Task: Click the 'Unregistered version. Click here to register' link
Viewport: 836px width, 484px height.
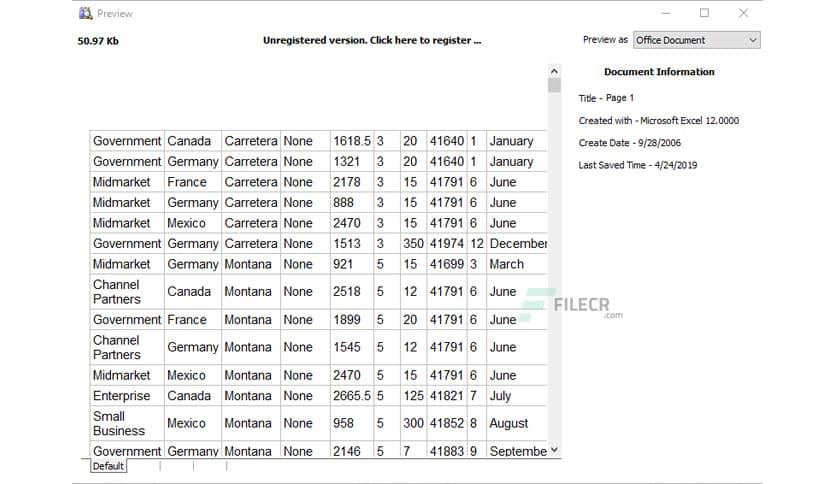Action: [x=372, y=40]
